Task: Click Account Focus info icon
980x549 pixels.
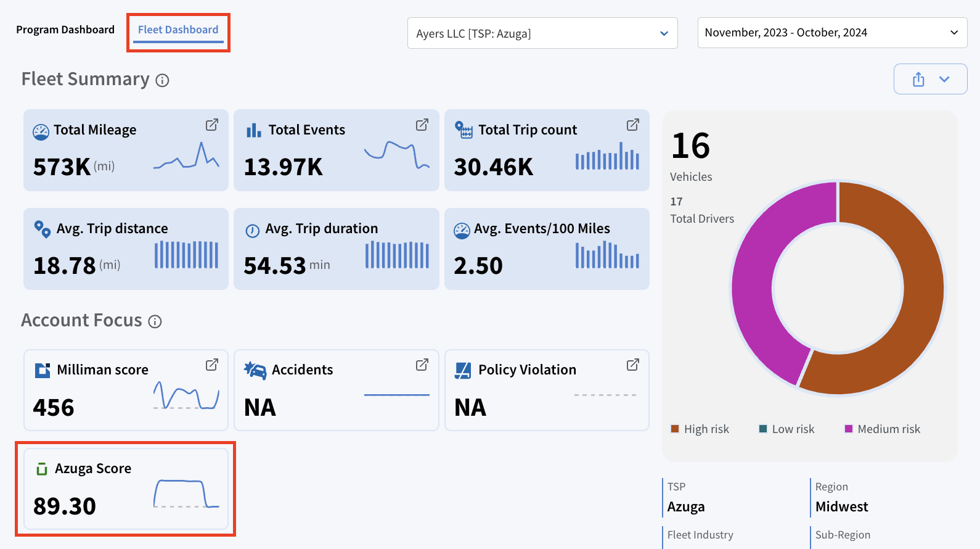Action: point(155,321)
